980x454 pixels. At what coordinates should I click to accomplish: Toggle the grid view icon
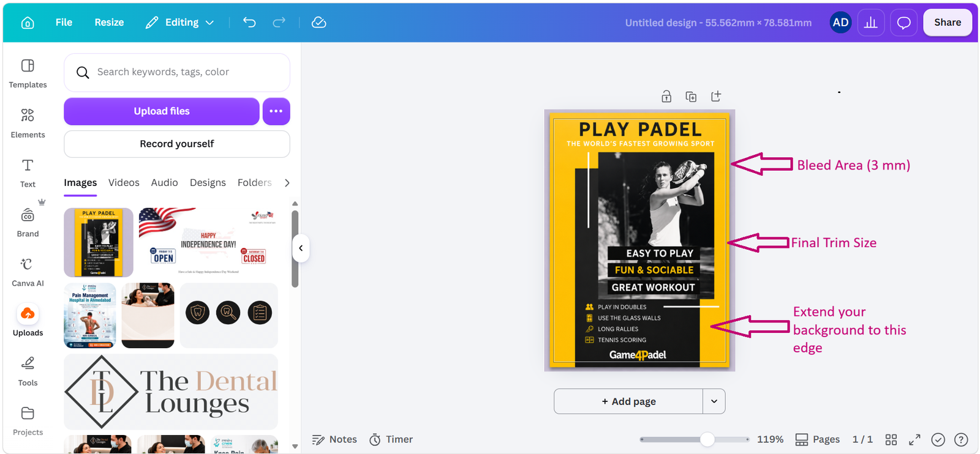[891, 439]
